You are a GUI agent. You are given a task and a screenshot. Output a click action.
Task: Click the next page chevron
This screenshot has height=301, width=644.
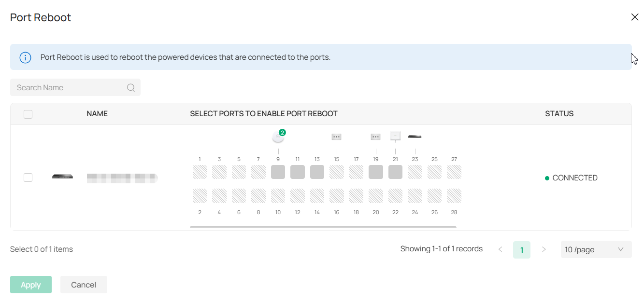[x=544, y=249]
